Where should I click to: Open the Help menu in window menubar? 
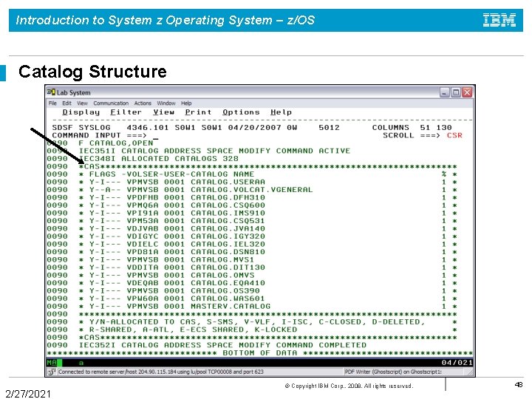[186, 103]
